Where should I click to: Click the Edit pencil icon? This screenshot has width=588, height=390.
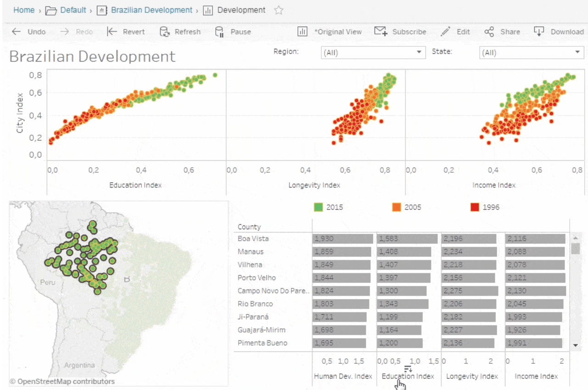(x=445, y=32)
